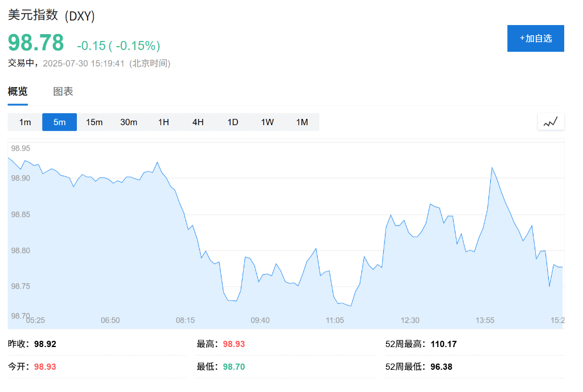The image size is (583, 392).
Task: Set chart interval to 4H
Action: pyautogui.click(x=198, y=122)
